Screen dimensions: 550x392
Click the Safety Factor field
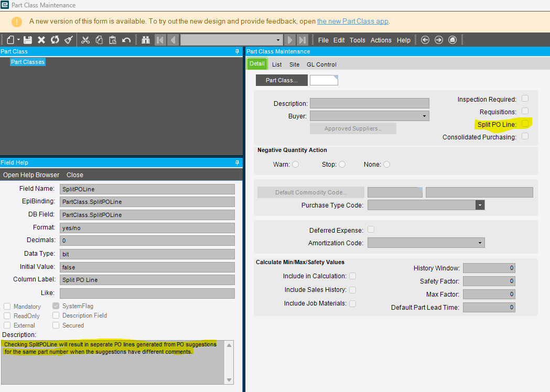click(489, 281)
